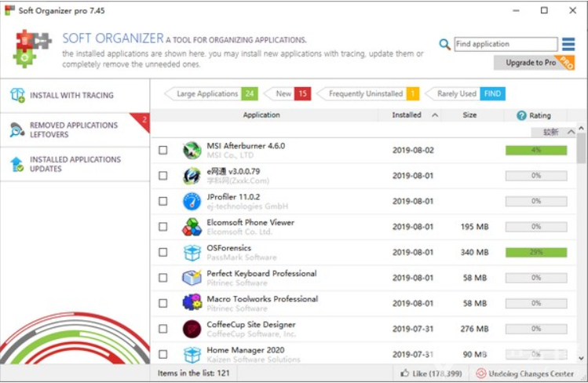Click the thumbs-up Like icon
Viewport: 588px width, 383px height.
[x=404, y=374]
